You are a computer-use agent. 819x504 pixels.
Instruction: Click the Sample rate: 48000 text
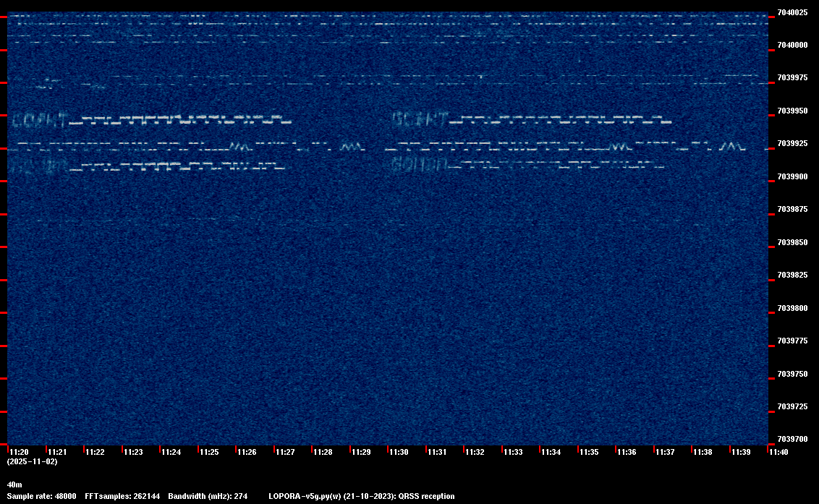(x=42, y=496)
